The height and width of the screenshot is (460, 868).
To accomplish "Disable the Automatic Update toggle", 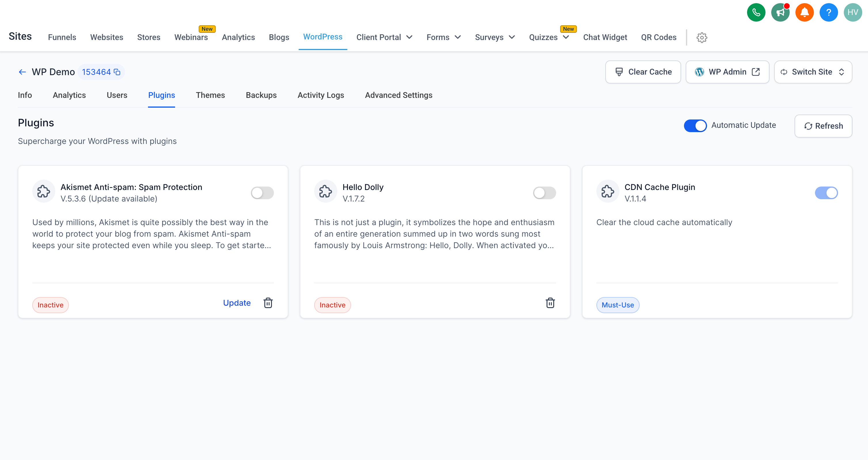I will [695, 126].
